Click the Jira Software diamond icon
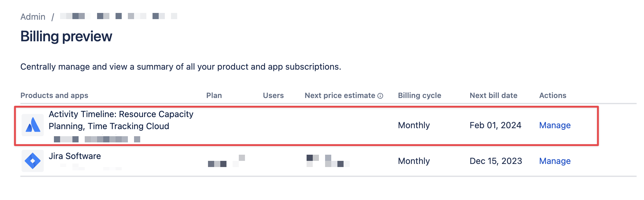Viewport: 644px width, 200px height. (33, 161)
